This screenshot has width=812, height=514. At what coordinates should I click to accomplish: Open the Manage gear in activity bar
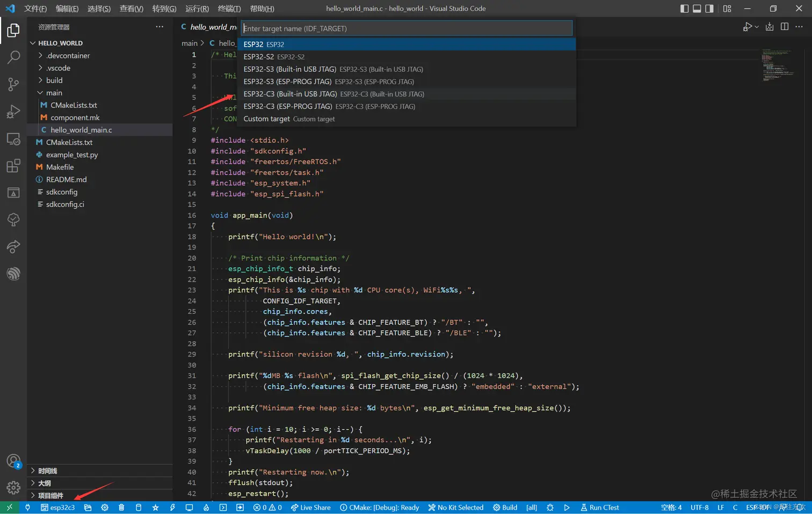click(x=13, y=488)
